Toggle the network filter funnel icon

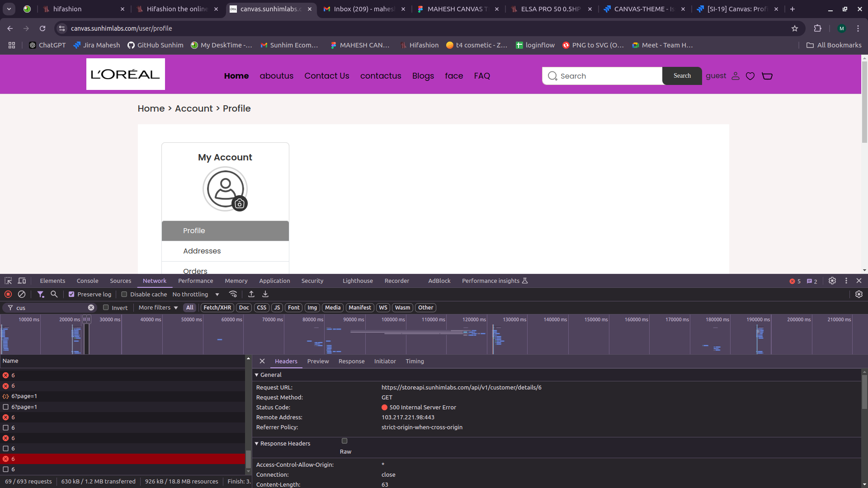click(40, 294)
